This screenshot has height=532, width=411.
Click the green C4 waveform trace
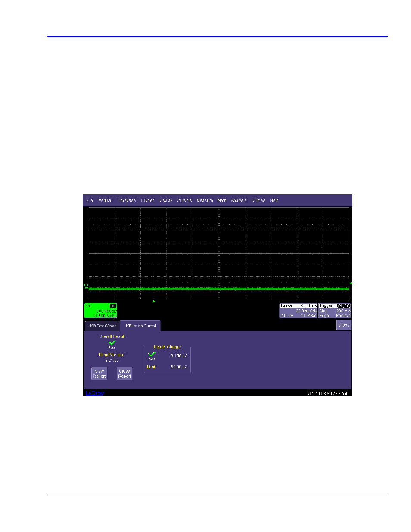coord(219,289)
